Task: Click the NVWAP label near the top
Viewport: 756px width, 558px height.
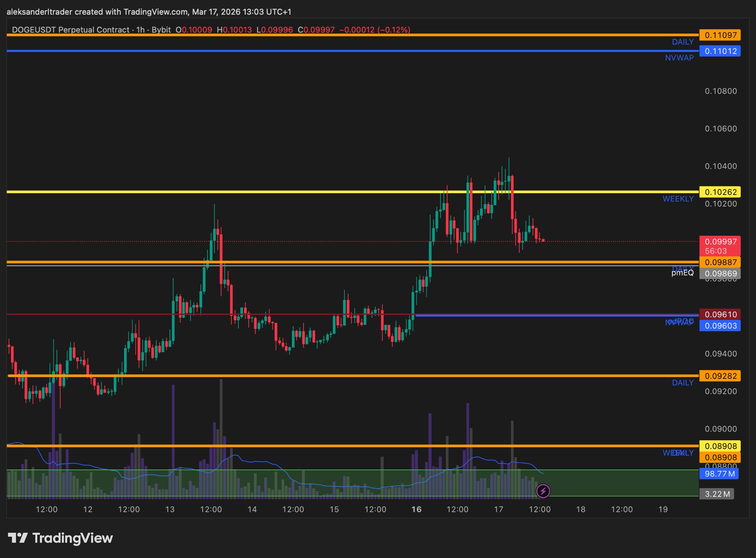Action: tap(679, 58)
